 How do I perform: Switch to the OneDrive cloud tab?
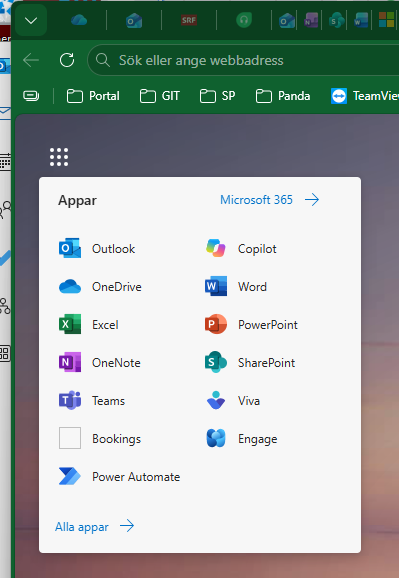pyautogui.click(x=79, y=20)
